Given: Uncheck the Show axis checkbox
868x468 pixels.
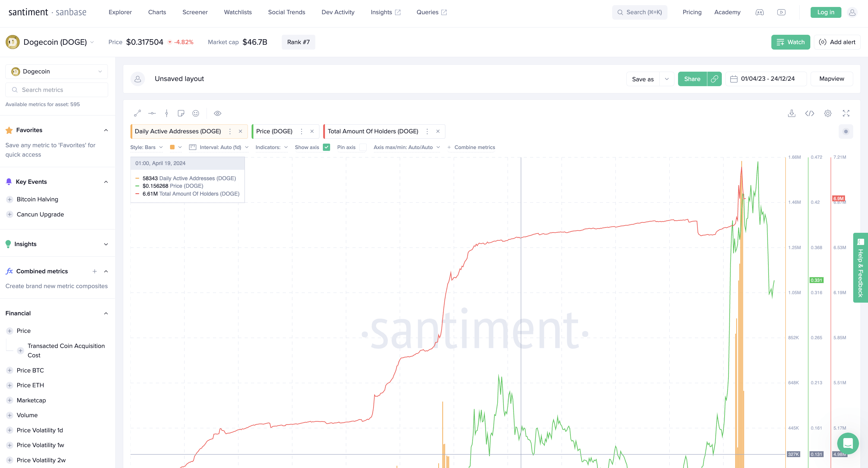Looking at the screenshot, I should tap(326, 148).
